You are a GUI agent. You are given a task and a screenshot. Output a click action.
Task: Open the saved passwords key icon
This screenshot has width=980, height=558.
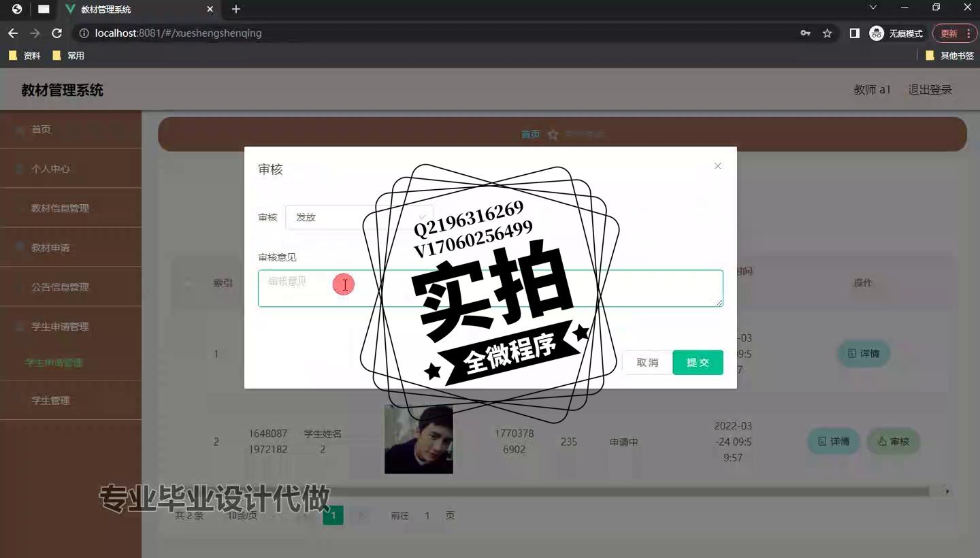point(806,33)
